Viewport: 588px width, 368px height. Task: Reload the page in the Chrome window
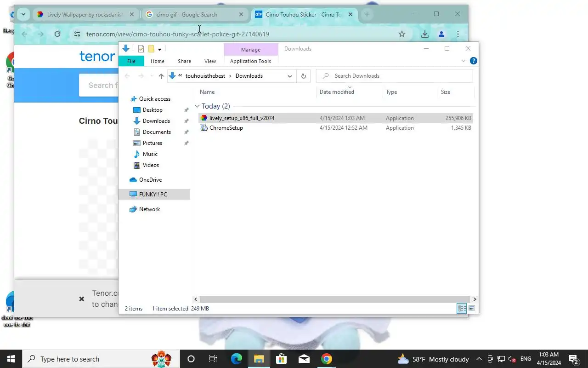57,34
